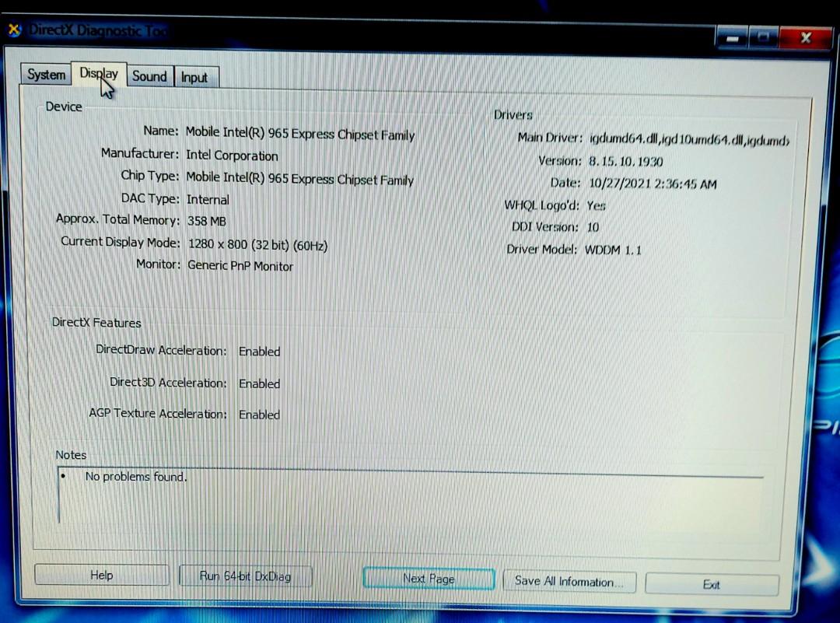Click the driver date 10/27/2021 value
Screen dimensions: 840x623
tap(653, 184)
